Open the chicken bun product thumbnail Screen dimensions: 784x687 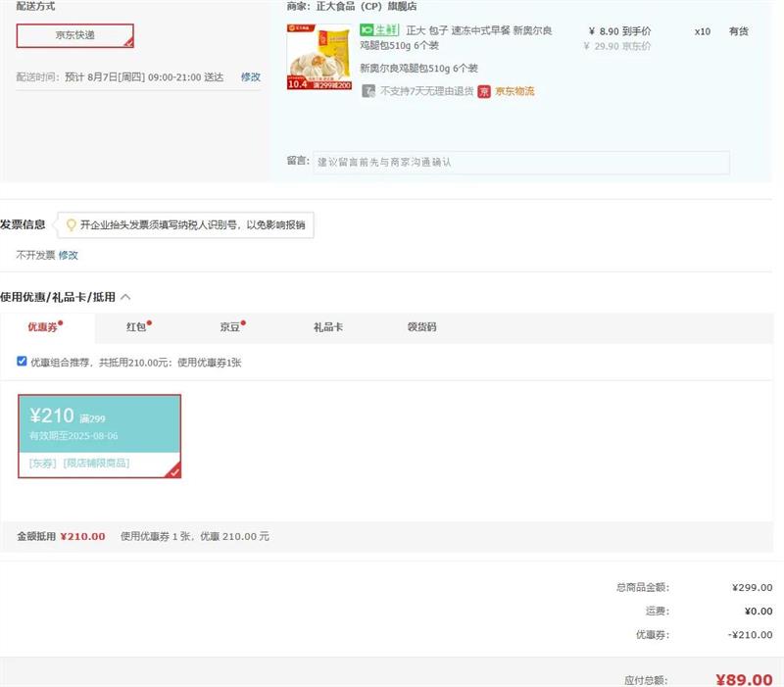pos(318,58)
